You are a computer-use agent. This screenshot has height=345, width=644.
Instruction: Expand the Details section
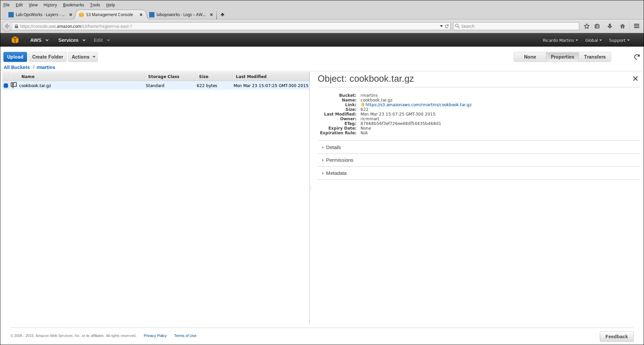(333, 147)
